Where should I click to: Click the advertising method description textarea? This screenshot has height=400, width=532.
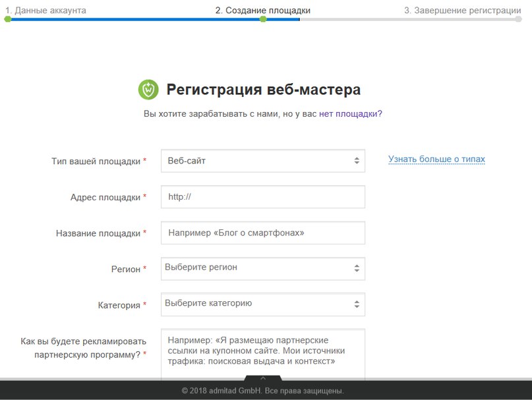pyautogui.click(x=262, y=353)
